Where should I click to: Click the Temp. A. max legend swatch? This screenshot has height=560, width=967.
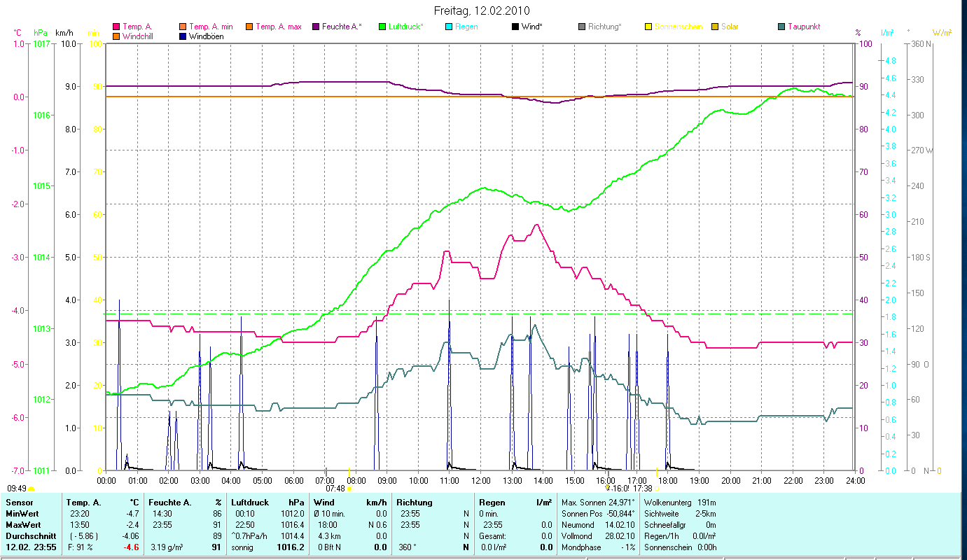(x=249, y=27)
